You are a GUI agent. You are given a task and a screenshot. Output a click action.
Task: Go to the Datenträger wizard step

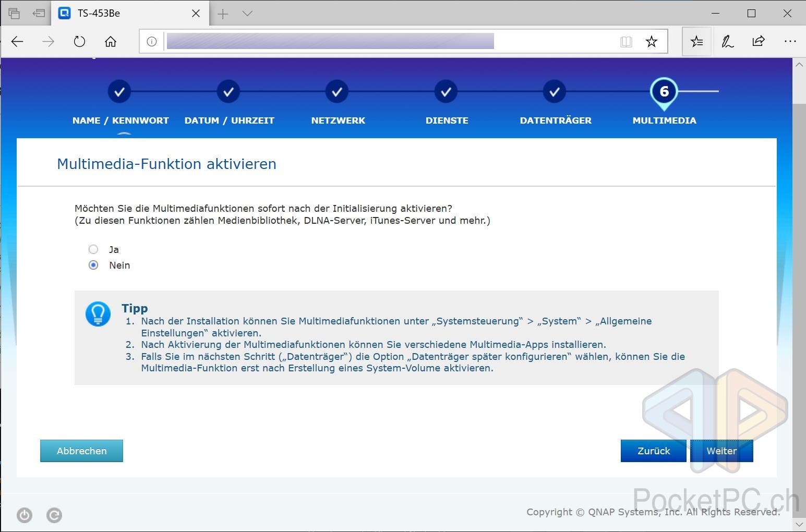[554, 92]
